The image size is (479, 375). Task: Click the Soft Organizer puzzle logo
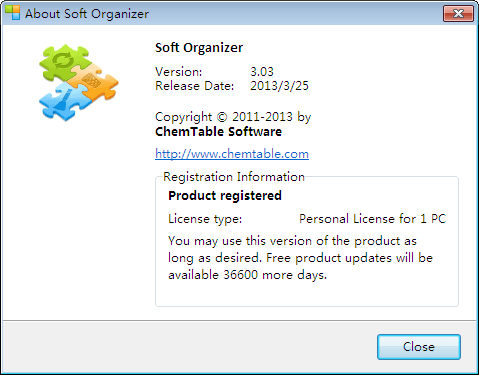coord(79,82)
